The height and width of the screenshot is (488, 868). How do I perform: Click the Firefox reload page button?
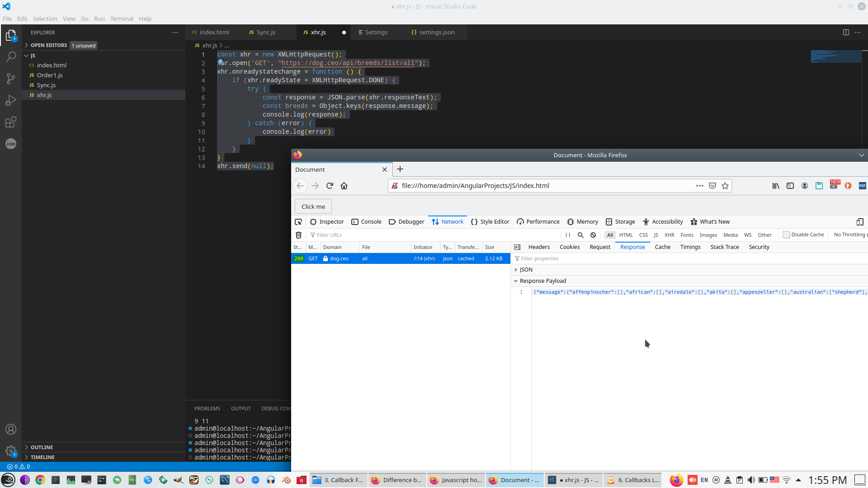click(330, 186)
